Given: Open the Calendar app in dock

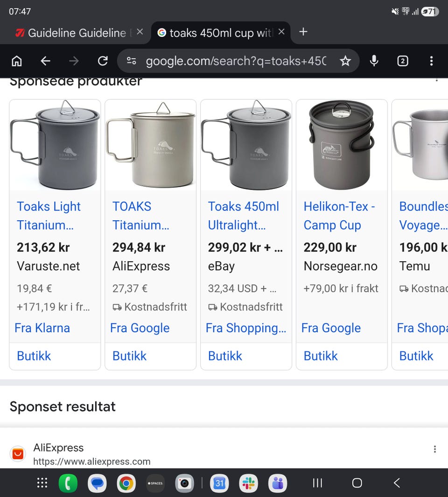Looking at the screenshot, I should click(x=219, y=483).
